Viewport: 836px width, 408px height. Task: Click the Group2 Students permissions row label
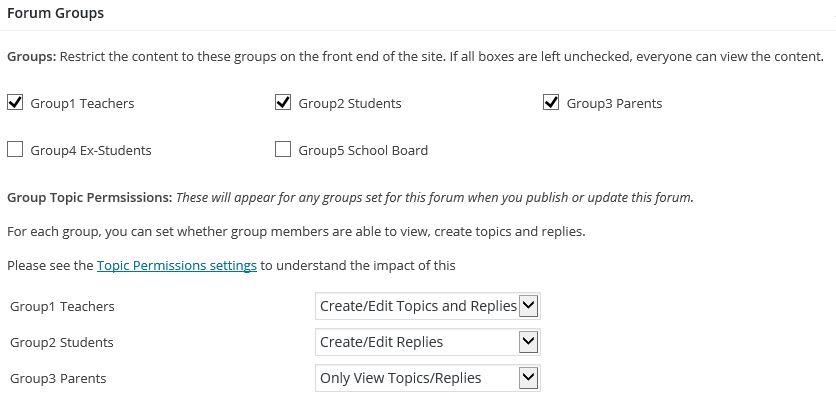(62, 342)
